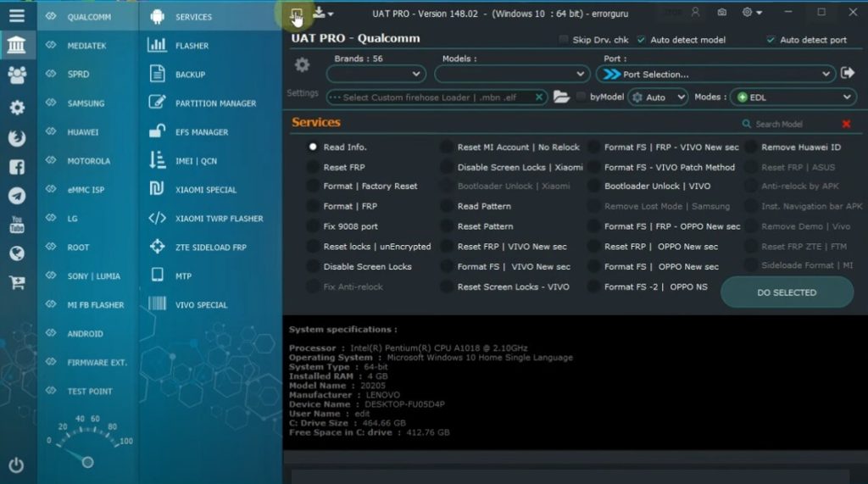Expand the download icon dropdown arrow
Image resolution: width=868 pixels, height=484 pixels.
pyautogui.click(x=330, y=14)
